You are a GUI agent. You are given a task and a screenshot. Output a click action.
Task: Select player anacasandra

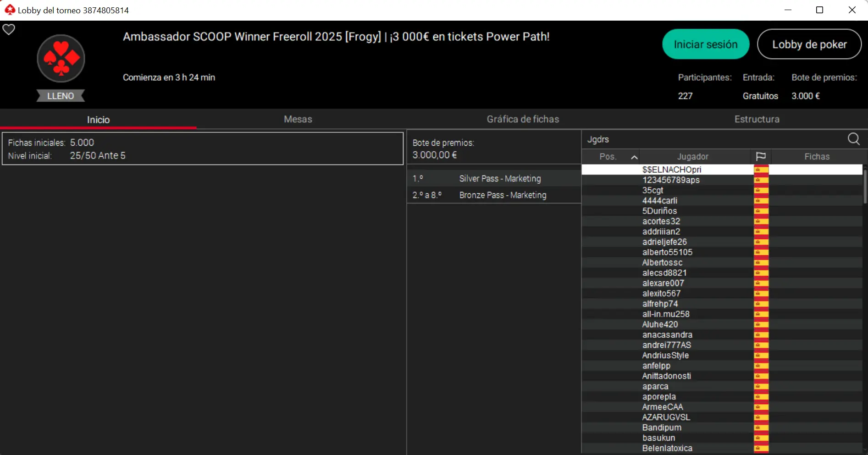click(722, 335)
